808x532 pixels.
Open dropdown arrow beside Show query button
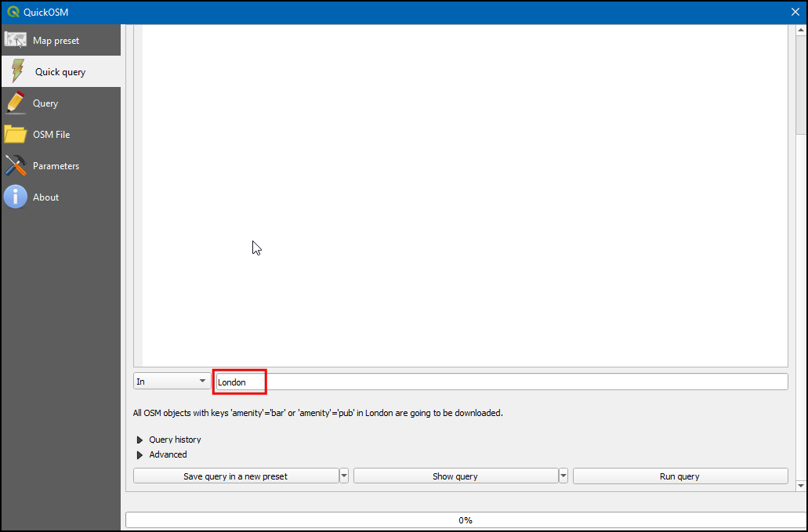tap(563, 476)
